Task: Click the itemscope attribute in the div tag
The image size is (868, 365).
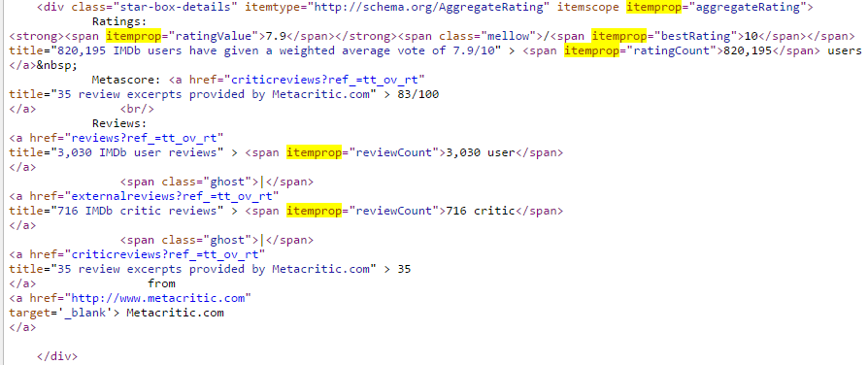Action: point(588,7)
